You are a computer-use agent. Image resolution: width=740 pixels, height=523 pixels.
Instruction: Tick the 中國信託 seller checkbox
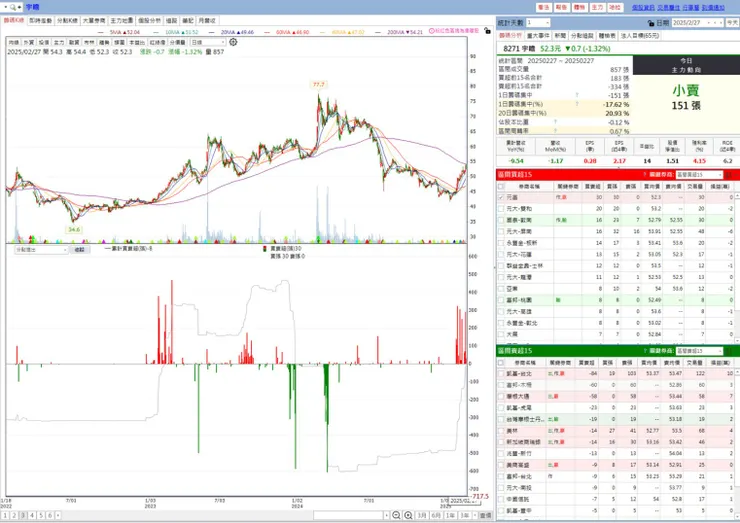click(501, 499)
